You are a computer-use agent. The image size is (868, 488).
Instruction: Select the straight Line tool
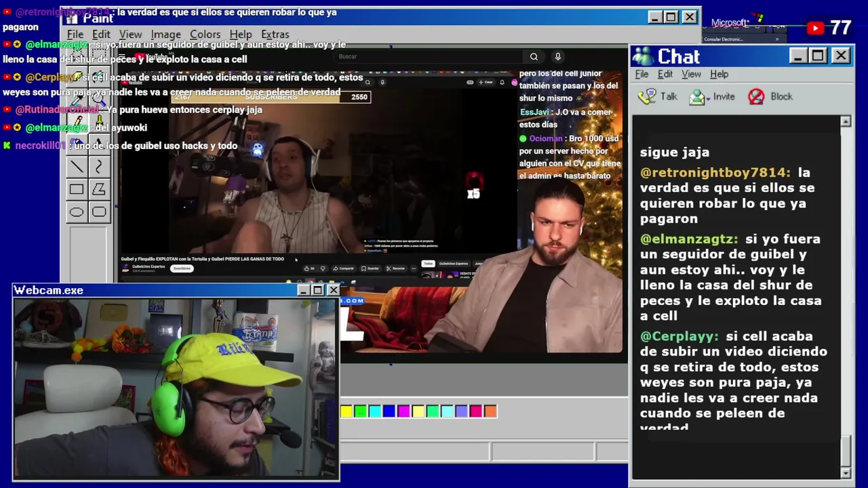tap(77, 167)
